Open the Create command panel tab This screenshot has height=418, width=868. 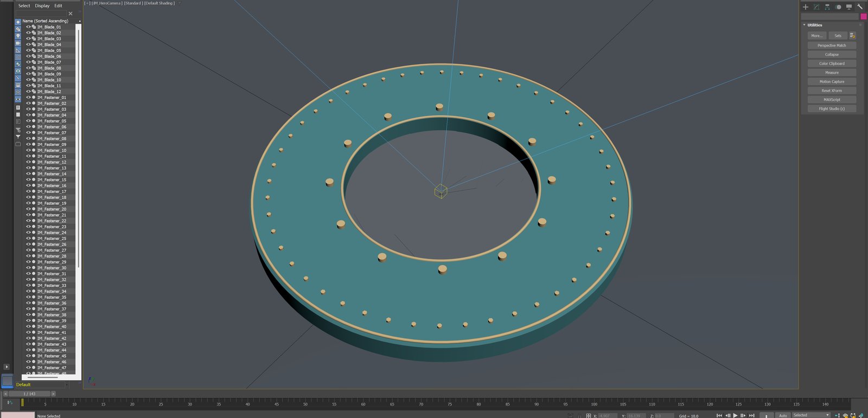click(x=806, y=7)
